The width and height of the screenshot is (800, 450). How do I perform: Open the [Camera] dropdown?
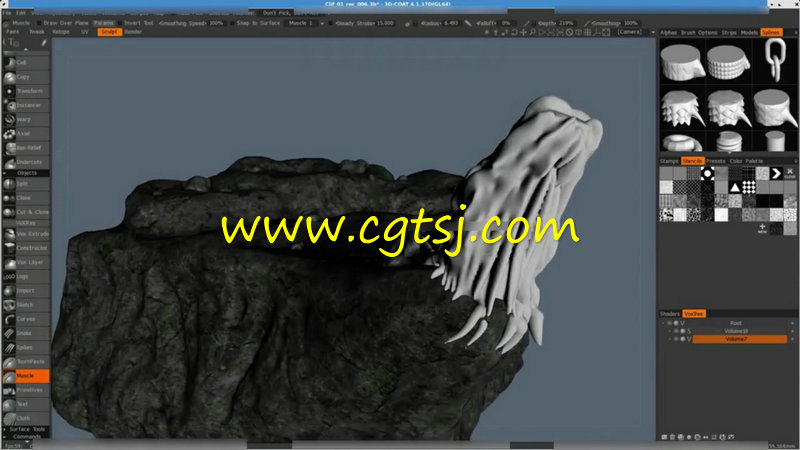coord(635,32)
